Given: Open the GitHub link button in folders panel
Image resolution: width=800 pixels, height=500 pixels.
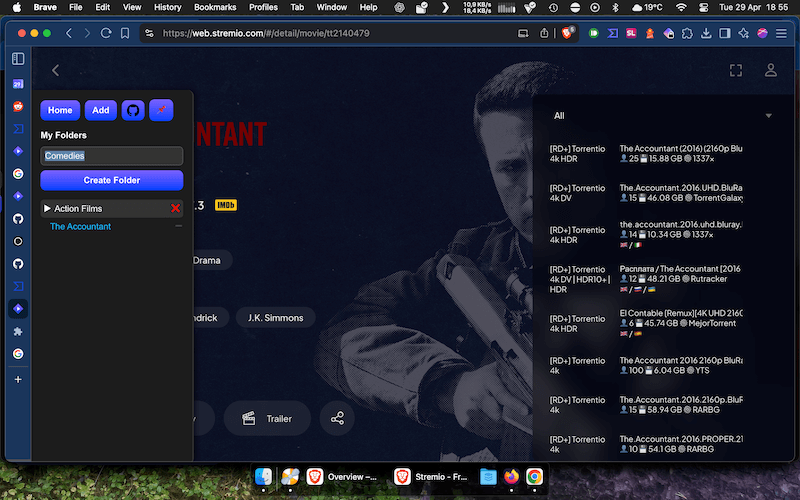Looking at the screenshot, I should click(133, 110).
